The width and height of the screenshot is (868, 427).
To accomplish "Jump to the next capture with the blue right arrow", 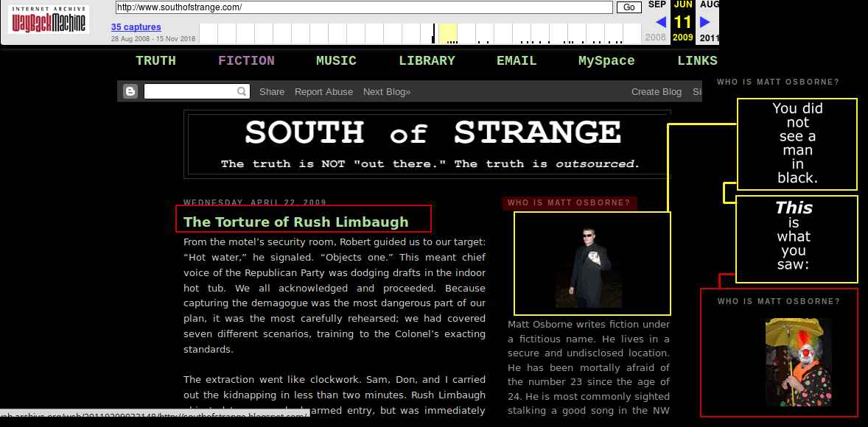I will (x=704, y=22).
